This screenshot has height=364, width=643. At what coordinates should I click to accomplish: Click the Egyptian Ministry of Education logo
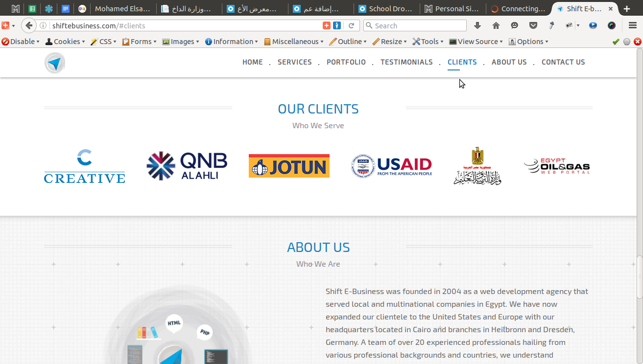477,166
